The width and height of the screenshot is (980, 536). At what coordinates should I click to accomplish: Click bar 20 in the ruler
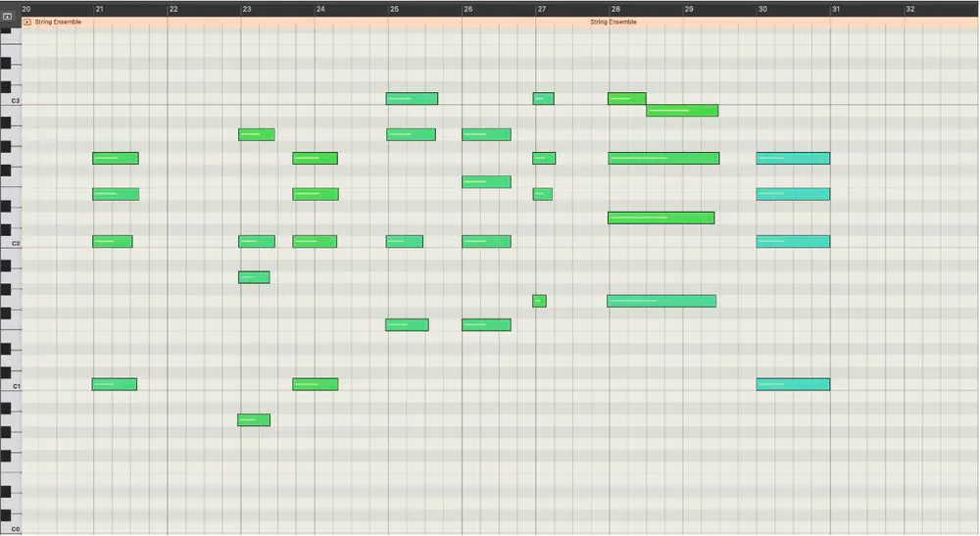tap(26, 9)
